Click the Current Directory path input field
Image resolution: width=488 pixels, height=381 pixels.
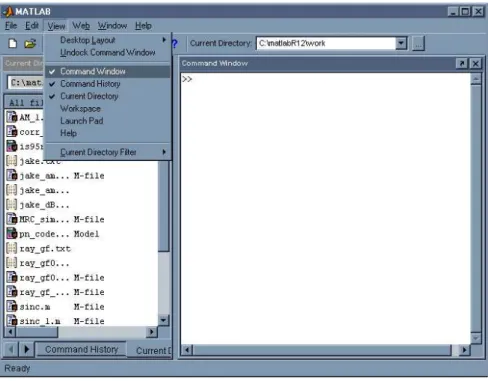326,43
